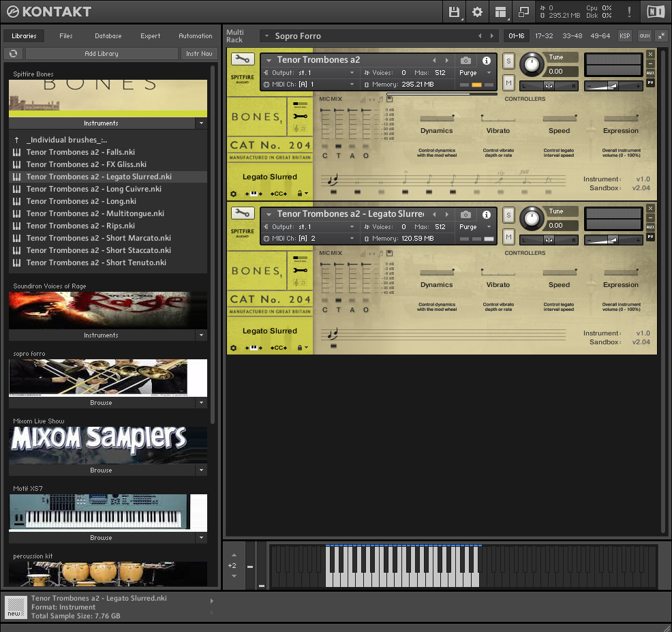The image size is (672, 632).
Task: Open Sopro Forro multi name dropdown
Action: 266,35
